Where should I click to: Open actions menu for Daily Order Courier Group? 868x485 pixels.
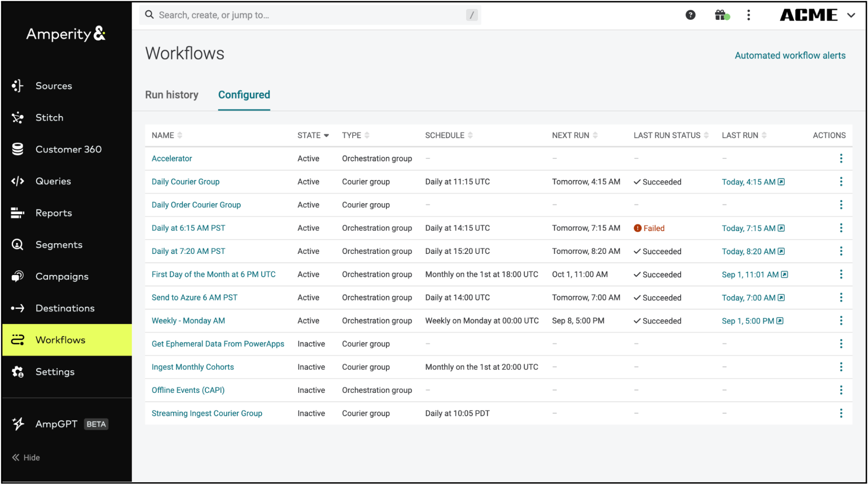(841, 205)
